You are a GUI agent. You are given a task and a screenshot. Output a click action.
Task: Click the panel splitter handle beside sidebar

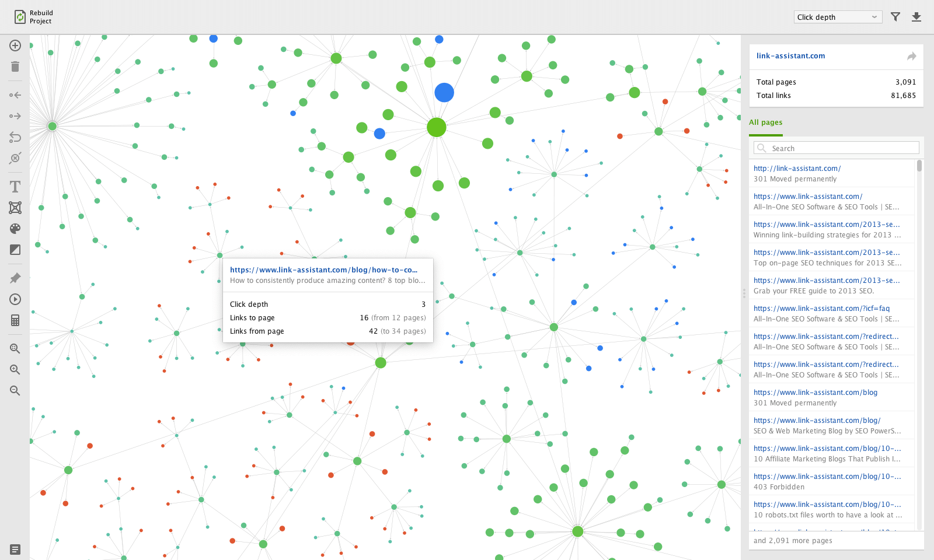point(744,293)
